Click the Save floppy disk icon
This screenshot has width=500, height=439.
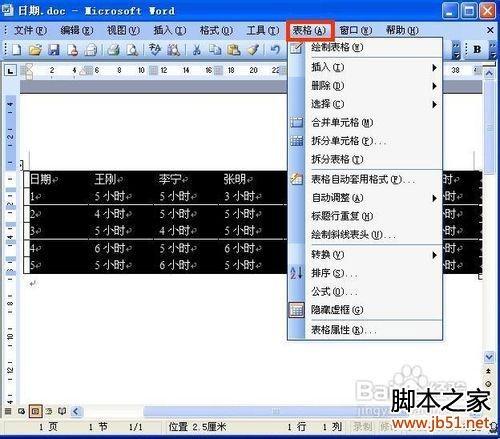tap(54, 50)
